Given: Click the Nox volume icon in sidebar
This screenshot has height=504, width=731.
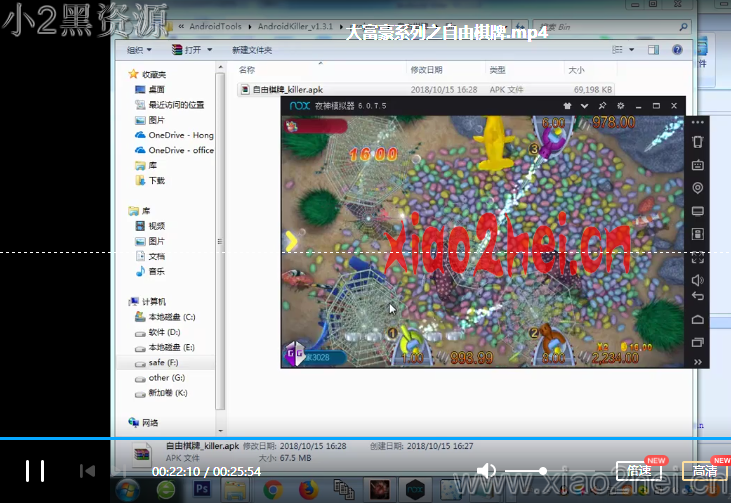Looking at the screenshot, I should (x=697, y=280).
